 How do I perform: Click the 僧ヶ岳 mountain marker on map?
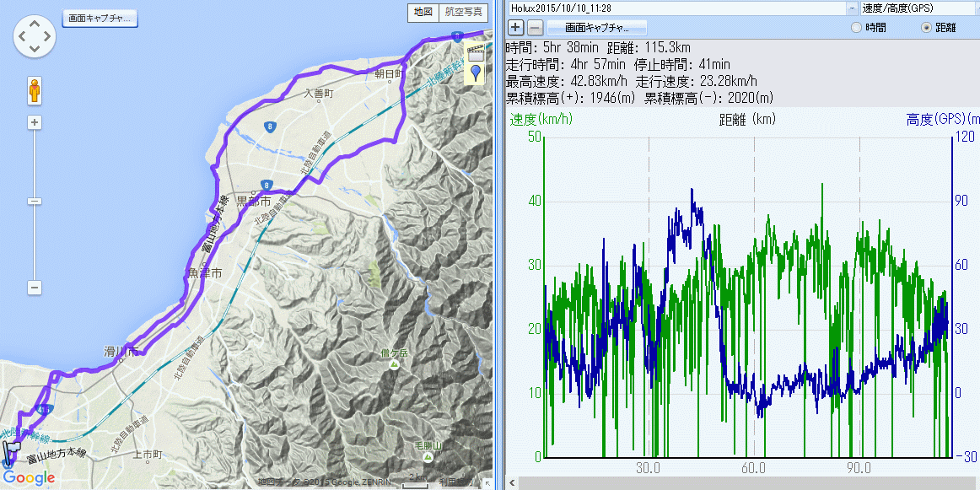coord(393,365)
